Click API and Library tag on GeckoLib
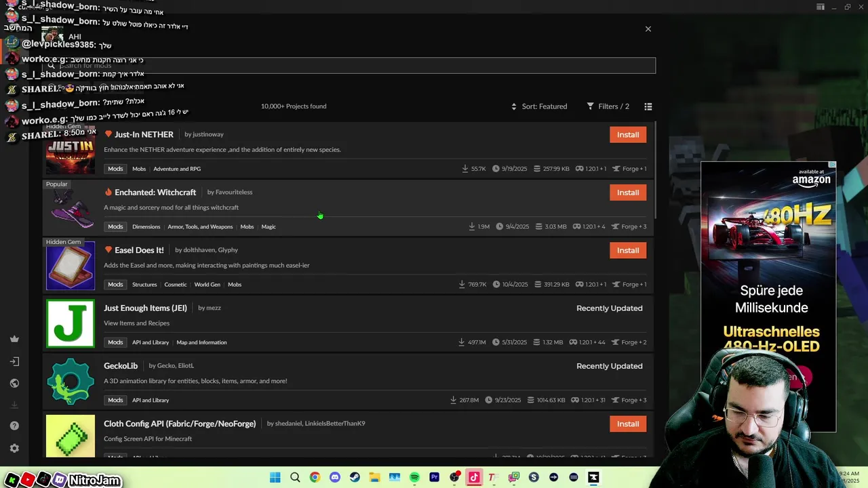868x488 pixels. (x=151, y=400)
